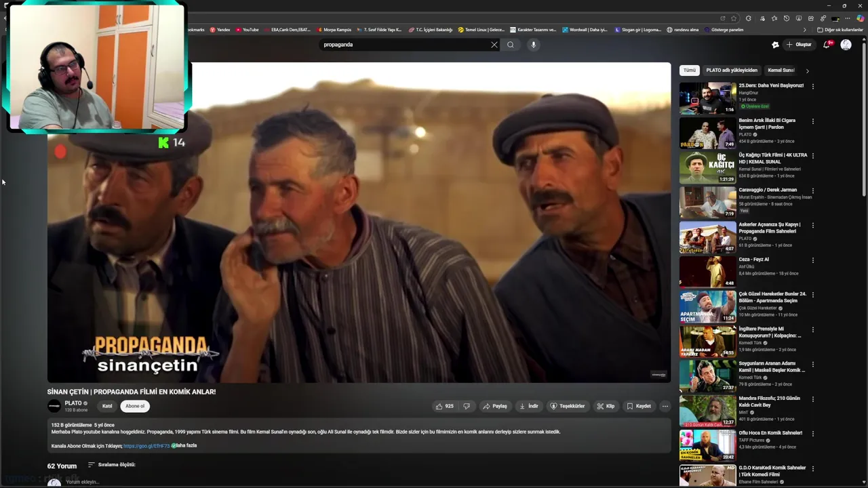Image resolution: width=868 pixels, height=488 pixels.
Task: Select the Tümü filter chip
Action: (690, 70)
